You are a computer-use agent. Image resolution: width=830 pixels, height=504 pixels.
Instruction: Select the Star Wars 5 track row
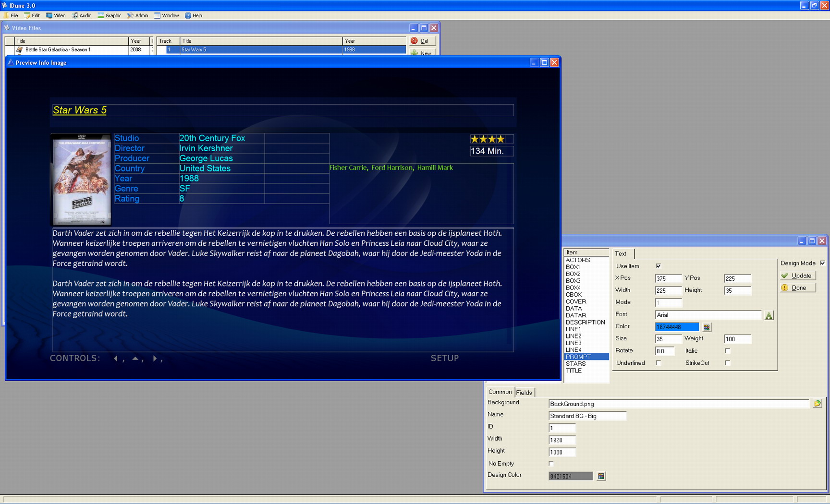coord(281,49)
